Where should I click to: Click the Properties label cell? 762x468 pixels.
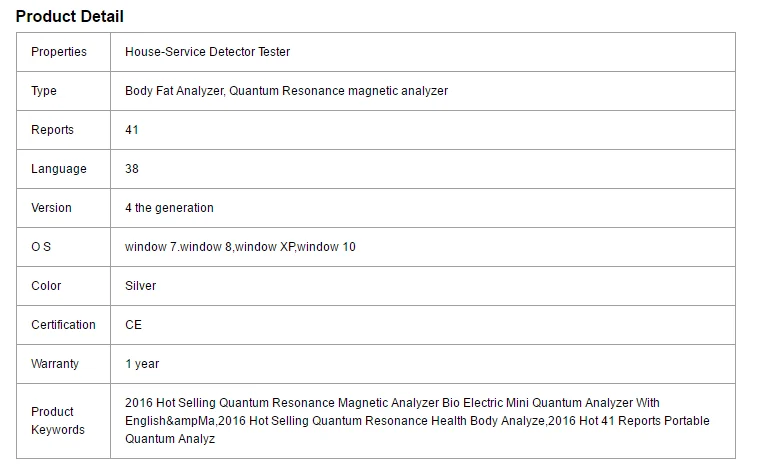pyautogui.click(x=59, y=52)
